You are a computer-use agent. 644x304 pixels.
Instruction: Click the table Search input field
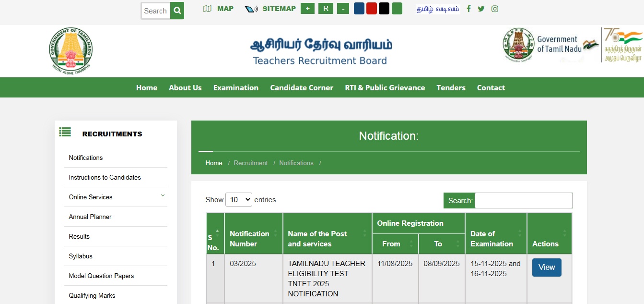click(523, 201)
